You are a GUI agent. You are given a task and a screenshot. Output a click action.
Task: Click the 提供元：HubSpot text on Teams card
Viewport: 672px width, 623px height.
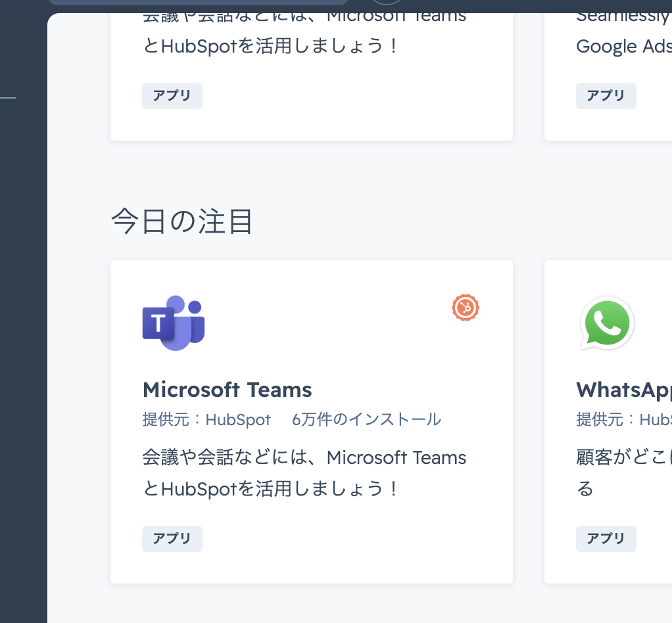coord(206,419)
